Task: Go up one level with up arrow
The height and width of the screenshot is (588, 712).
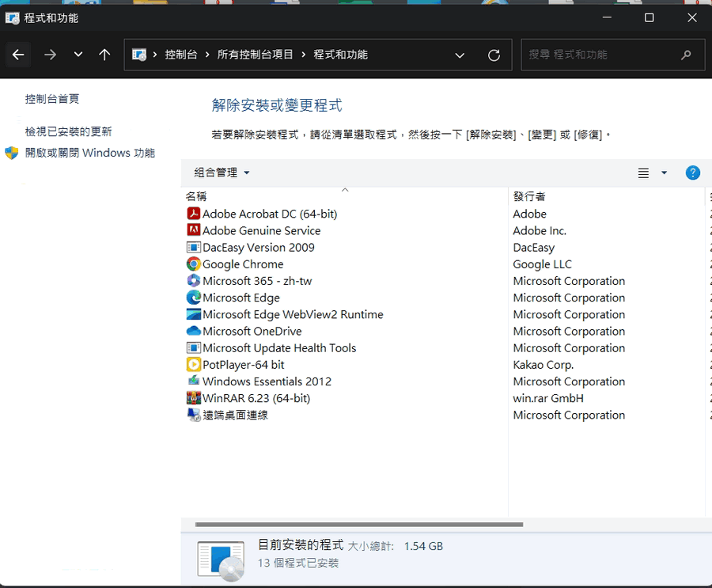Action: click(x=104, y=55)
